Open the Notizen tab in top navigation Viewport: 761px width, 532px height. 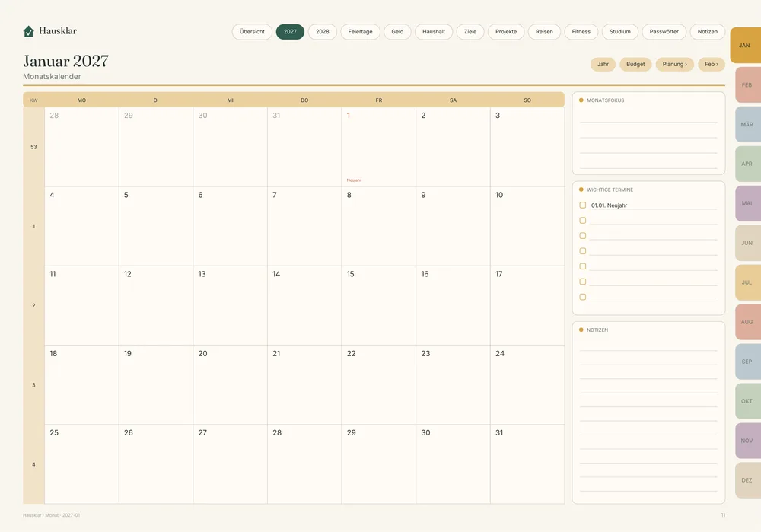(x=707, y=32)
